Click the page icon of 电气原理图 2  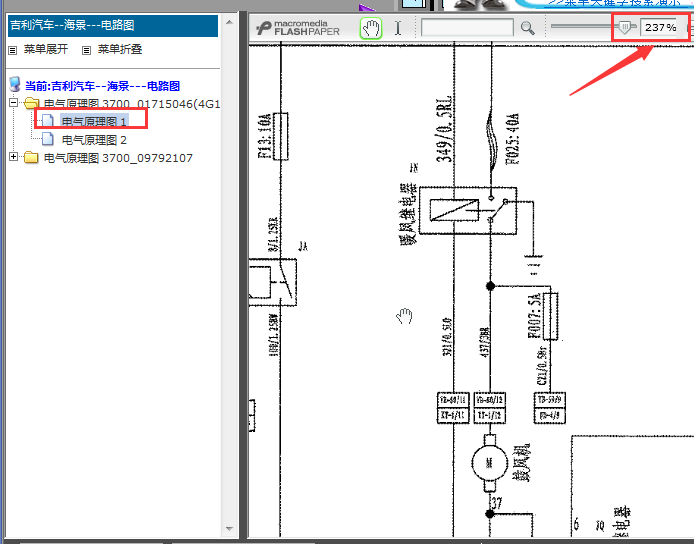click(x=49, y=140)
